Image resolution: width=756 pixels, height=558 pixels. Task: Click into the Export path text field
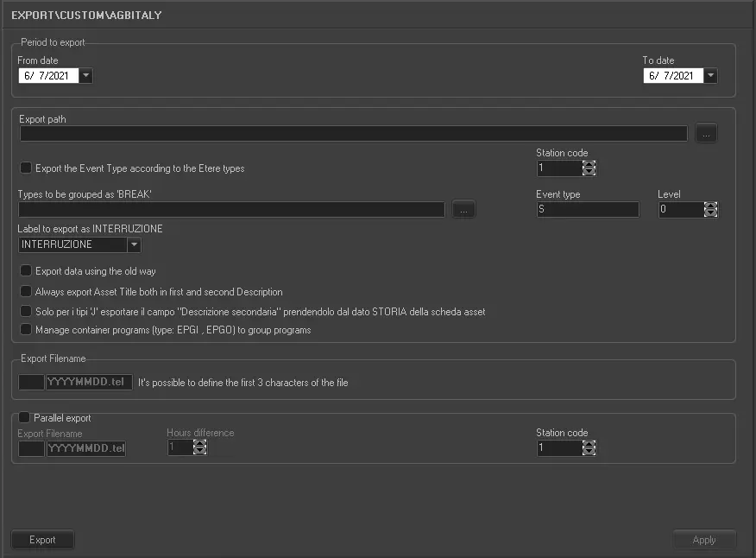(353, 134)
